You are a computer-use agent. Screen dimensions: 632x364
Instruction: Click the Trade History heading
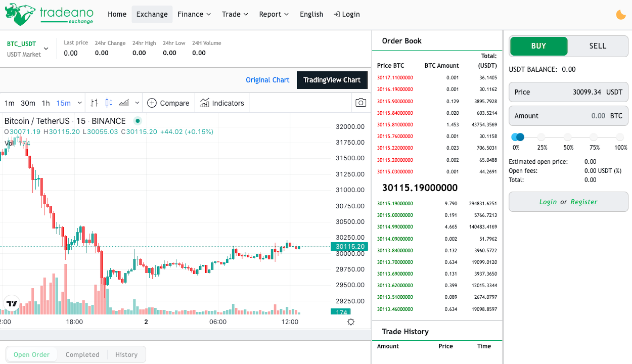[405, 332]
